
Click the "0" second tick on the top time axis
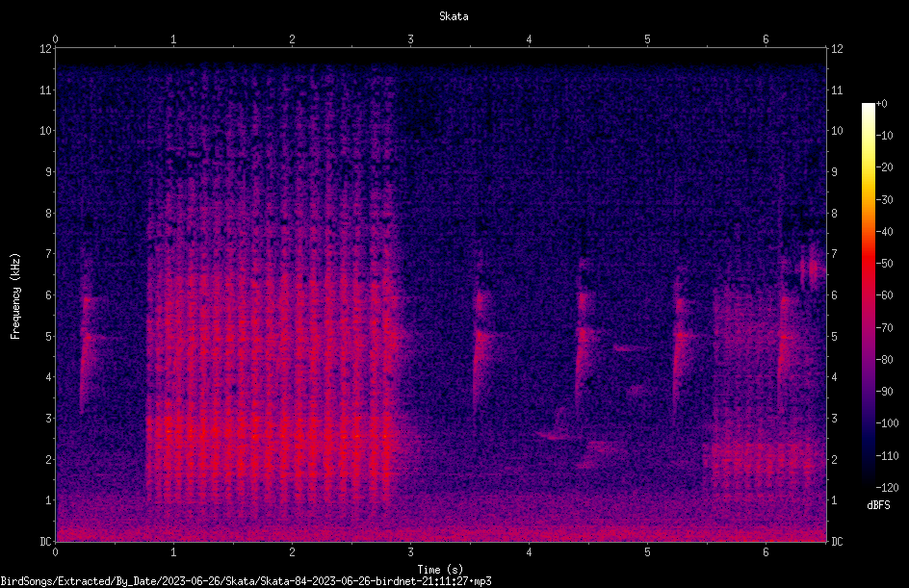[55, 39]
